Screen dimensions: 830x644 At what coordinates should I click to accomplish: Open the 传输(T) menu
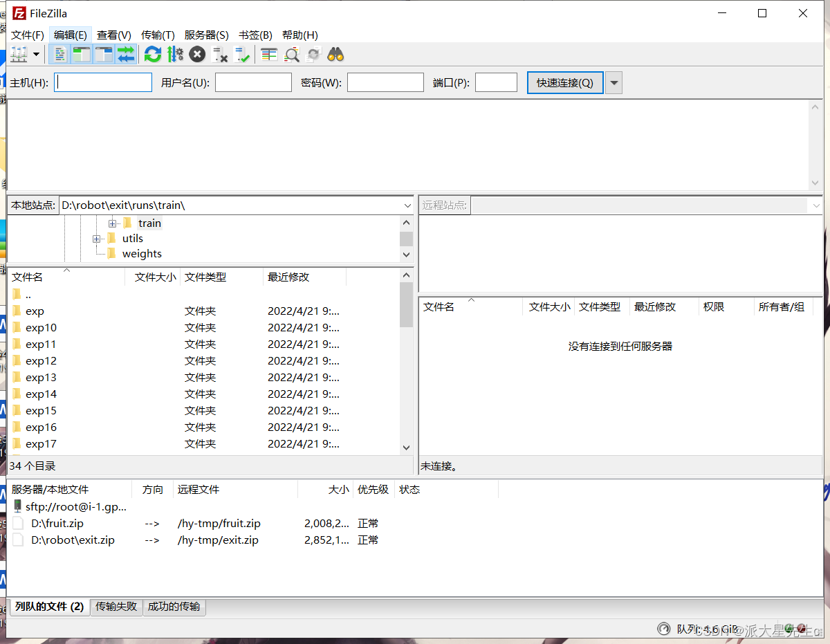158,35
